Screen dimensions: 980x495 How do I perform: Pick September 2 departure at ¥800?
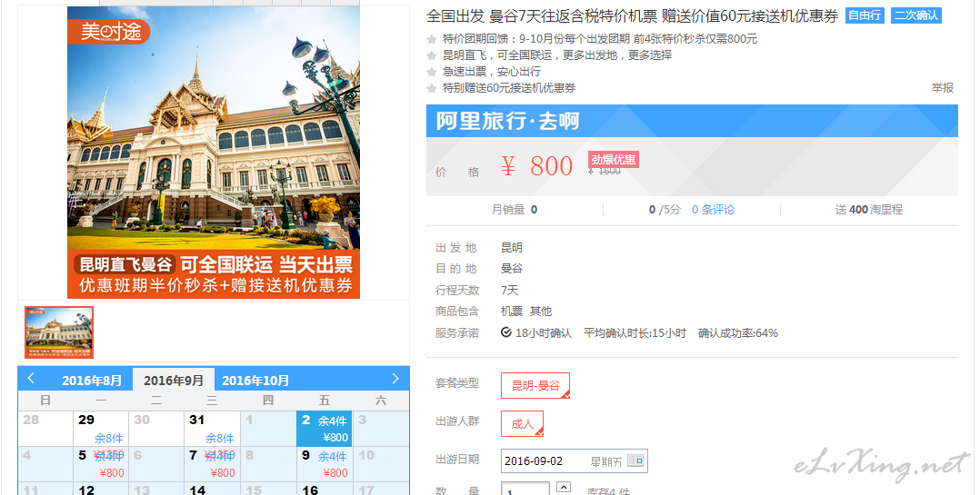(x=324, y=428)
